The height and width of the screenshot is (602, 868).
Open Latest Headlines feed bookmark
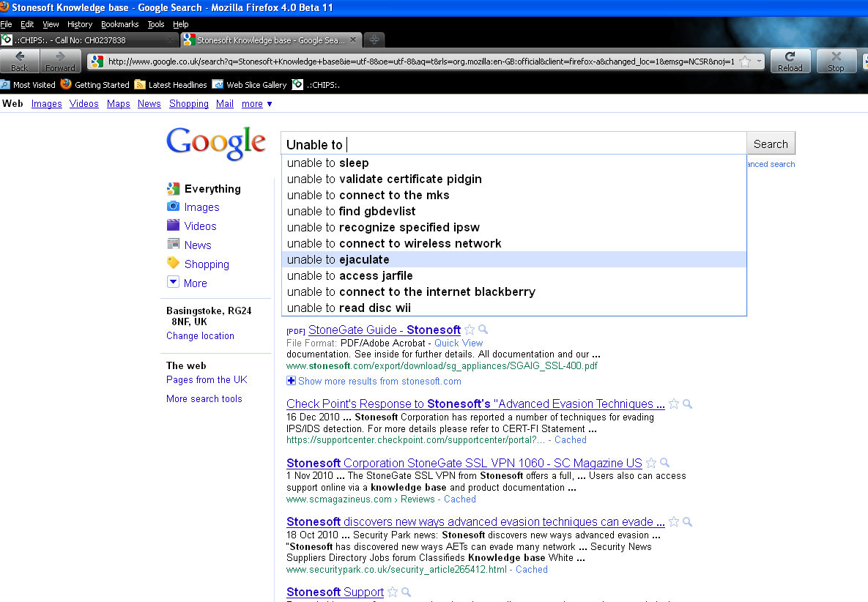(x=171, y=85)
